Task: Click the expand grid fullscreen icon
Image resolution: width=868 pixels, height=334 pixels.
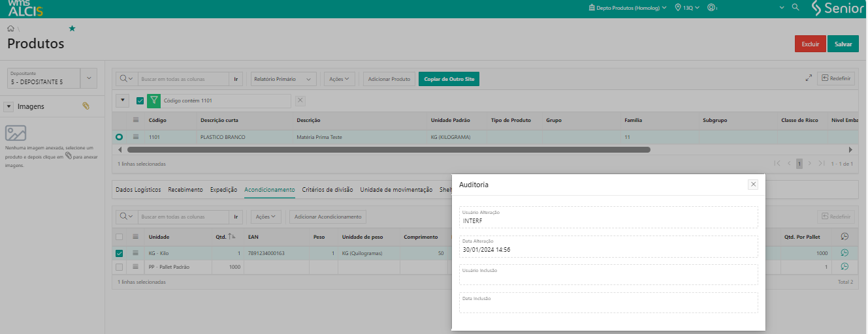Action: (x=809, y=78)
